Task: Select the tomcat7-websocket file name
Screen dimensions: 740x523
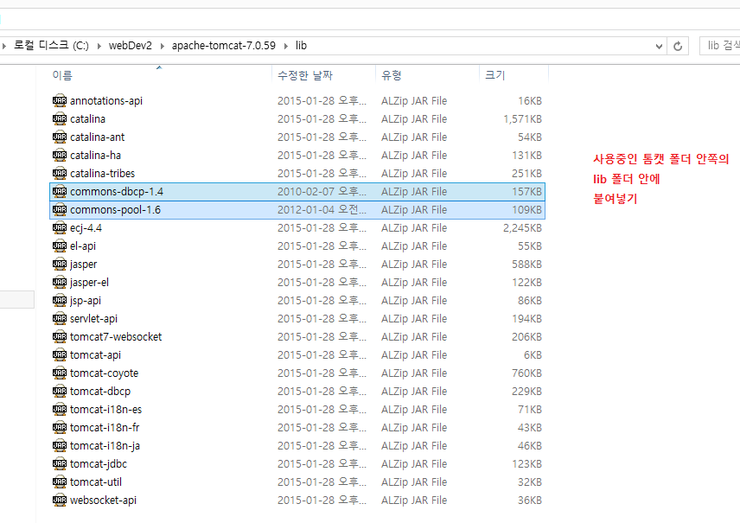Action: tap(116, 337)
